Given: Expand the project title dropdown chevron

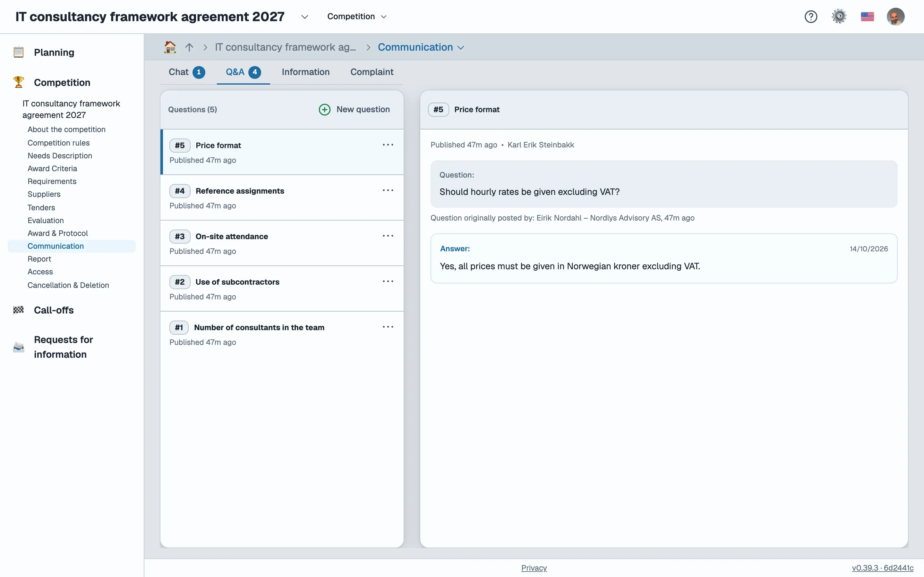Looking at the screenshot, I should coord(304,17).
